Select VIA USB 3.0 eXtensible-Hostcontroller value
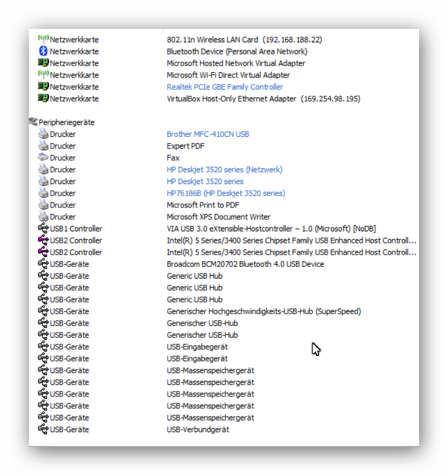Image resolution: width=448 pixels, height=476 pixels. pyautogui.click(x=271, y=229)
